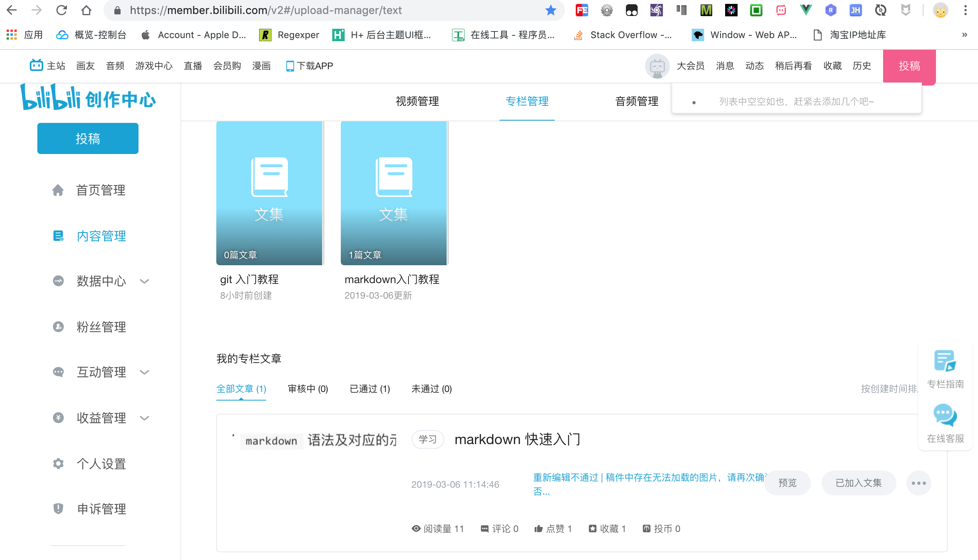Screen dimensions: 978x560
Task: Select the 首页管理 home icon
Action: coord(58,190)
